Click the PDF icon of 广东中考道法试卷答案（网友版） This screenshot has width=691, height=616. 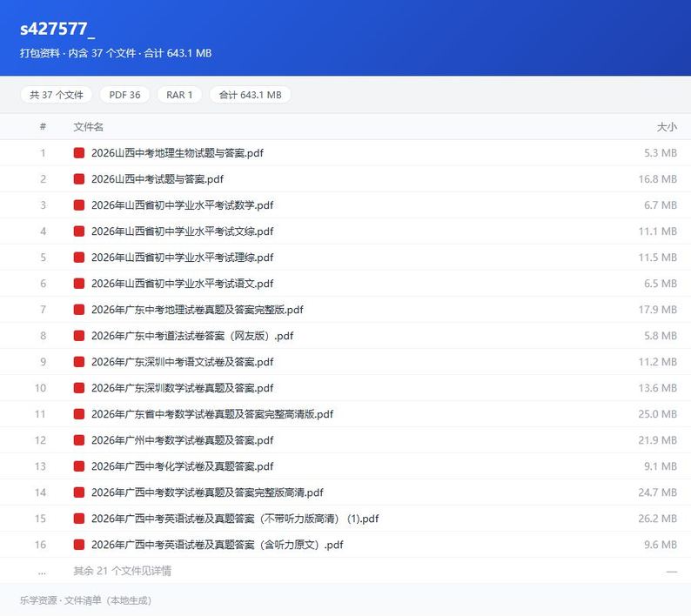coord(79,336)
